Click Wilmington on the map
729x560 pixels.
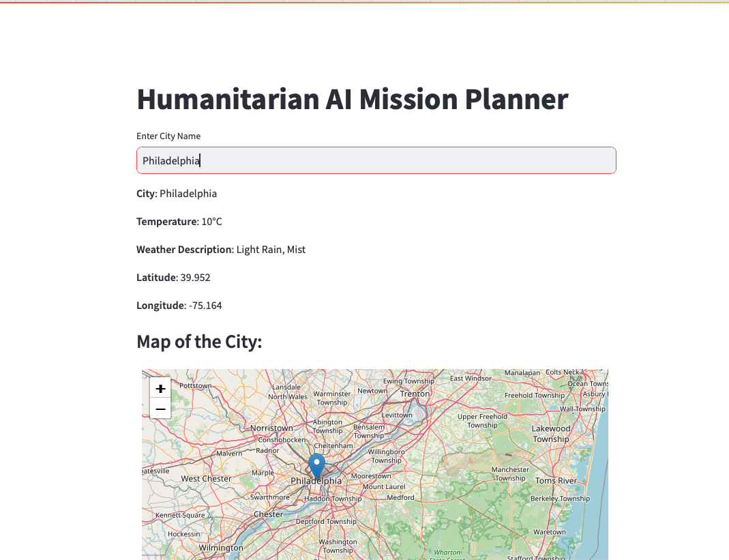pyautogui.click(x=220, y=547)
